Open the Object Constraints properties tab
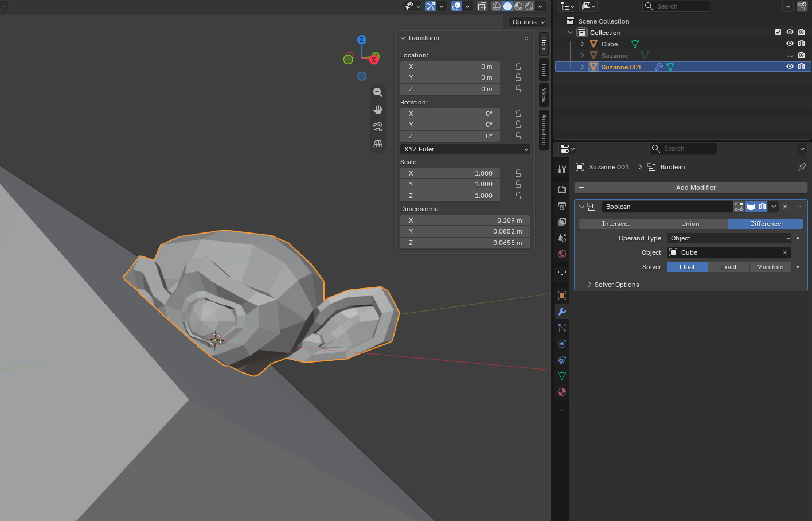This screenshot has width=812, height=521. click(x=562, y=360)
